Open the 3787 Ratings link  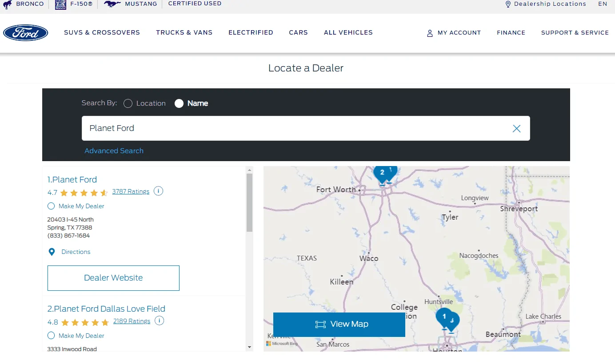pos(131,191)
